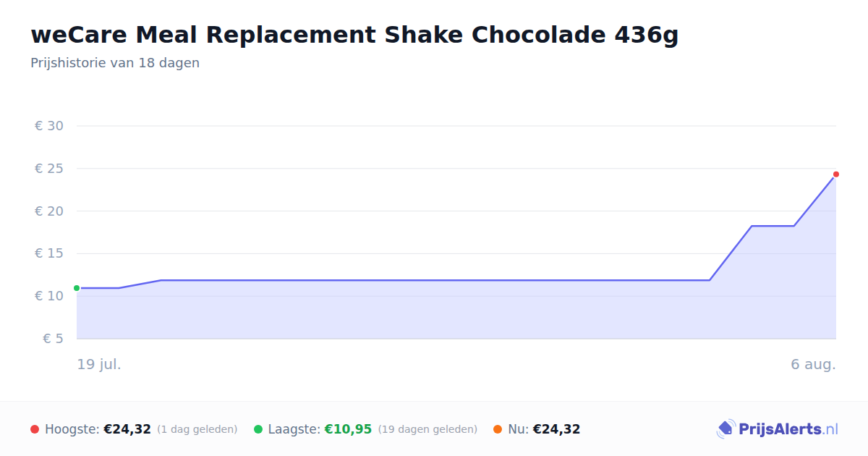The image size is (868, 456).
Task: Select the green lowest-price point on chart
Action: click(x=77, y=288)
